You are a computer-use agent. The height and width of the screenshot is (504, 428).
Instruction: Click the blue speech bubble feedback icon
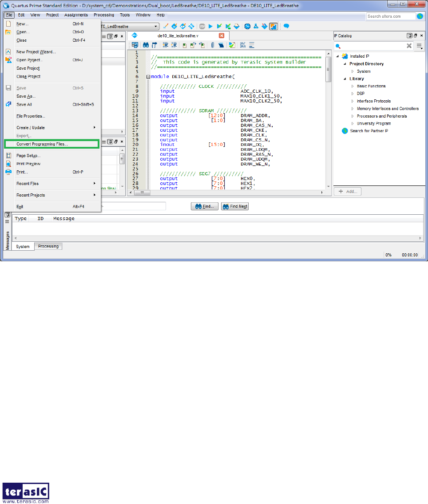[286, 26]
